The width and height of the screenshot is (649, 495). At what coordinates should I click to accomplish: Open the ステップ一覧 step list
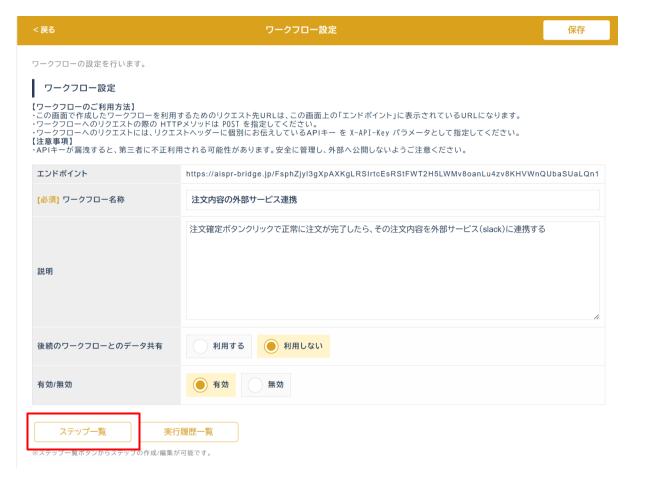[x=83, y=432]
